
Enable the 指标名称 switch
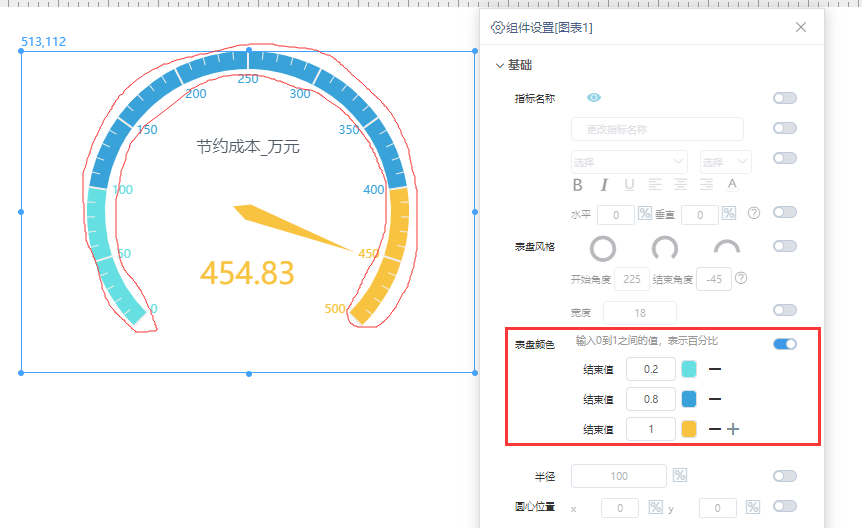(784, 98)
